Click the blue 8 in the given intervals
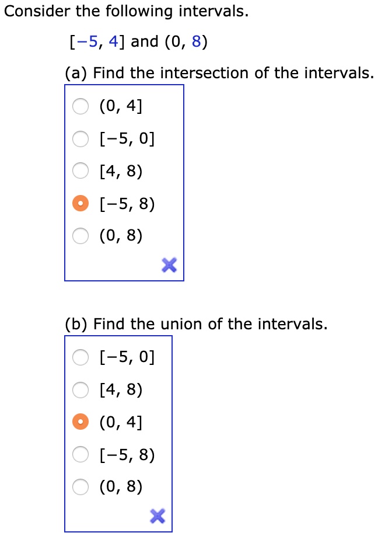The width and height of the screenshot is (392, 550). click(195, 42)
